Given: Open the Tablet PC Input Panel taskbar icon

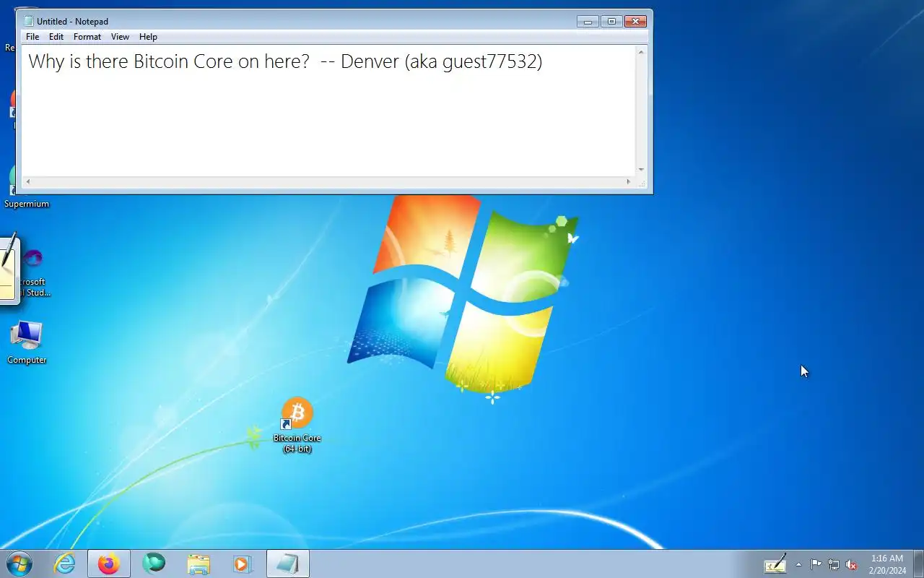Looking at the screenshot, I should 775,564.
